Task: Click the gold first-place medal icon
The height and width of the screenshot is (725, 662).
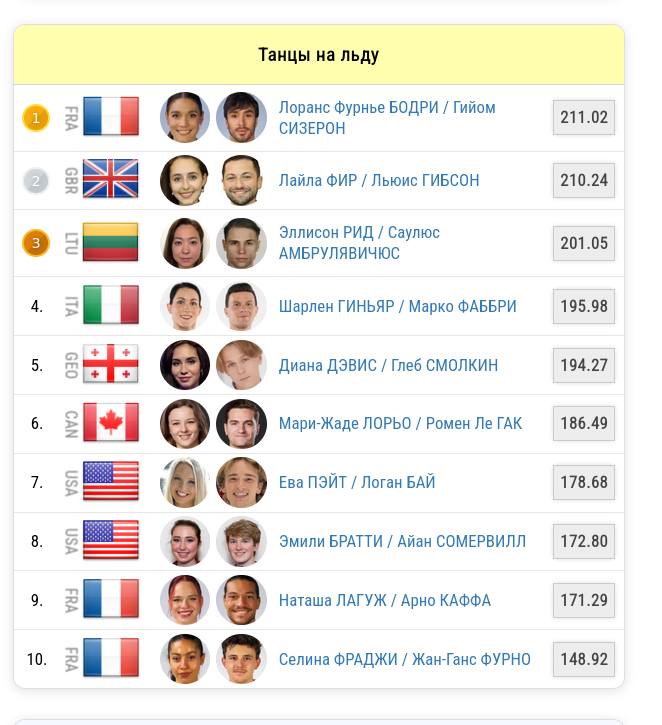Action: pyautogui.click(x=36, y=119)
